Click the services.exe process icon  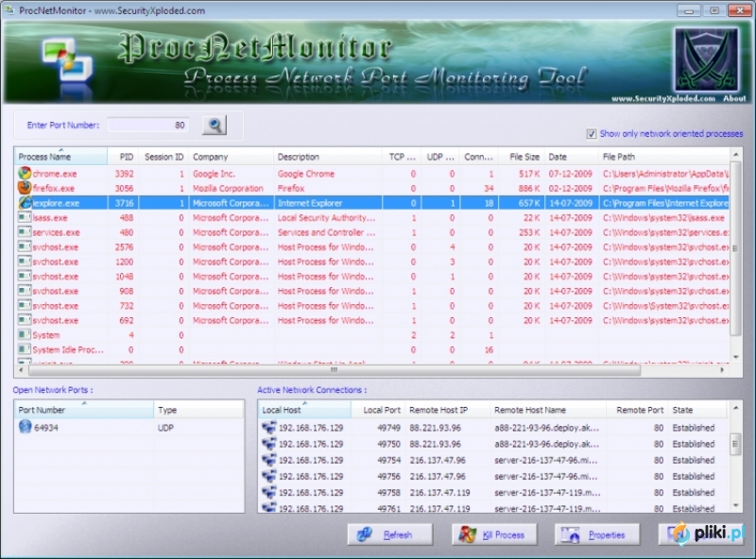(x=25, y=231)
